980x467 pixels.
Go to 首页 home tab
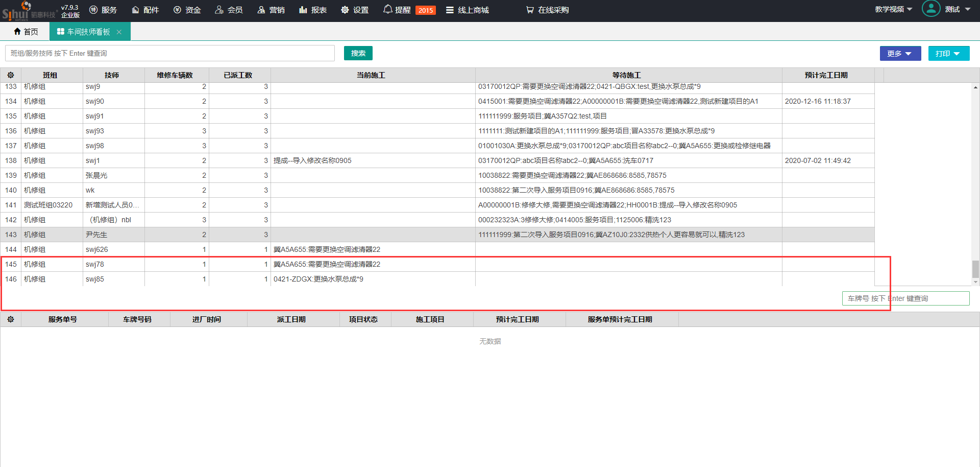pyautogui.click(x=26, y=32)
